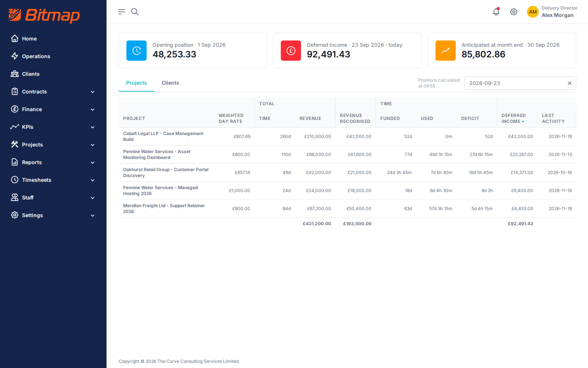Image resolution: width=588 pixels, height=368 pixels.
Task: Click the Contracts clipboard icon
Action: tap(15, 91)
